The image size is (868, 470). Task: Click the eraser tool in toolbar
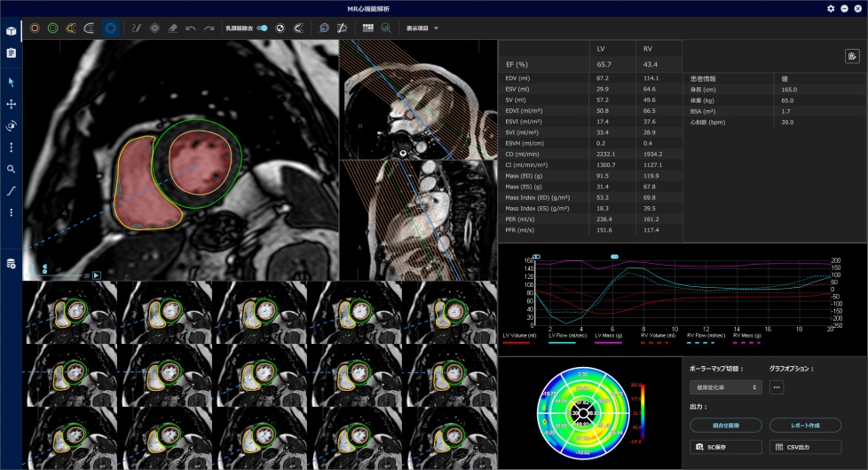click(x=173, y=28)
